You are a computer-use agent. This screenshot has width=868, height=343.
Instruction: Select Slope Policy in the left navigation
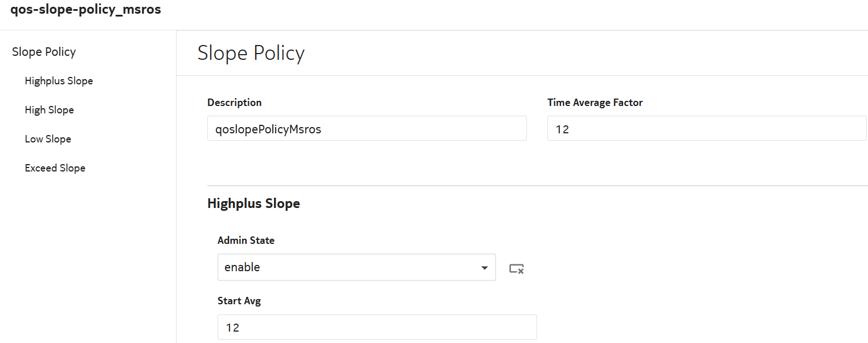pyautogui.click(x=44, y=52)
